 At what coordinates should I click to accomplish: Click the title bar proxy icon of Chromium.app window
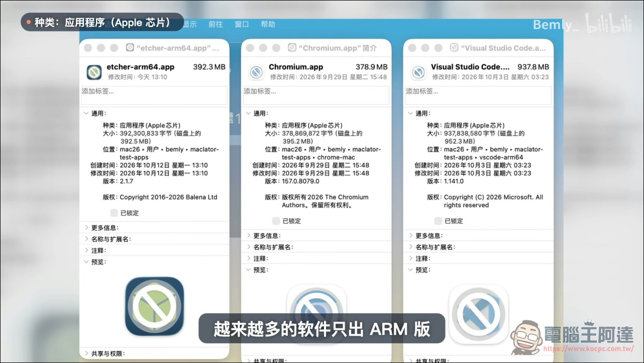292,48
